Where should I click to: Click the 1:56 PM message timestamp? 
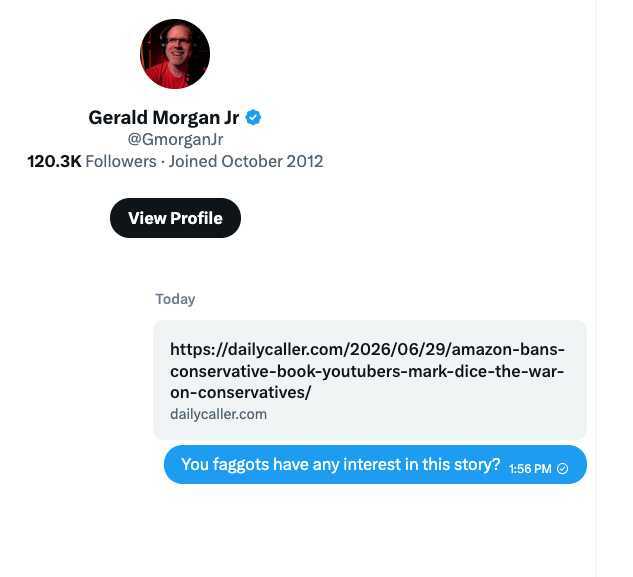(x=530, y=469)
